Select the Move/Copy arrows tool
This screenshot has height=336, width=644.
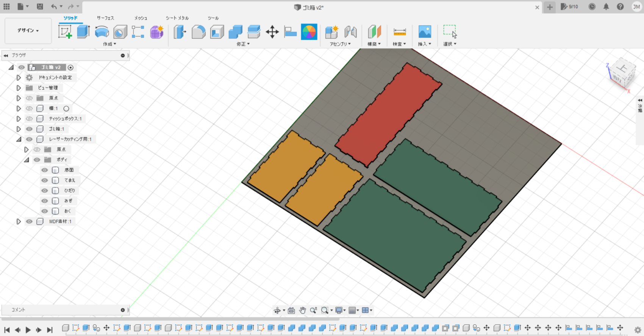coord(272,32)
